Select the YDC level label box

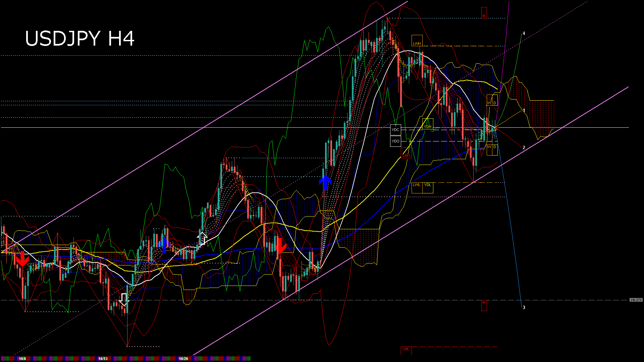(x=395, y=130)
